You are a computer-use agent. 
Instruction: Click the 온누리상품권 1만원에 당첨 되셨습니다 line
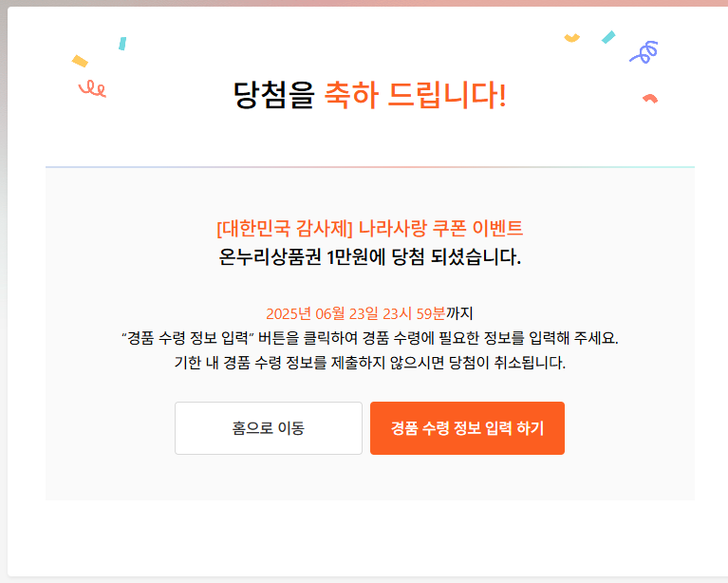tap(369, 256)
